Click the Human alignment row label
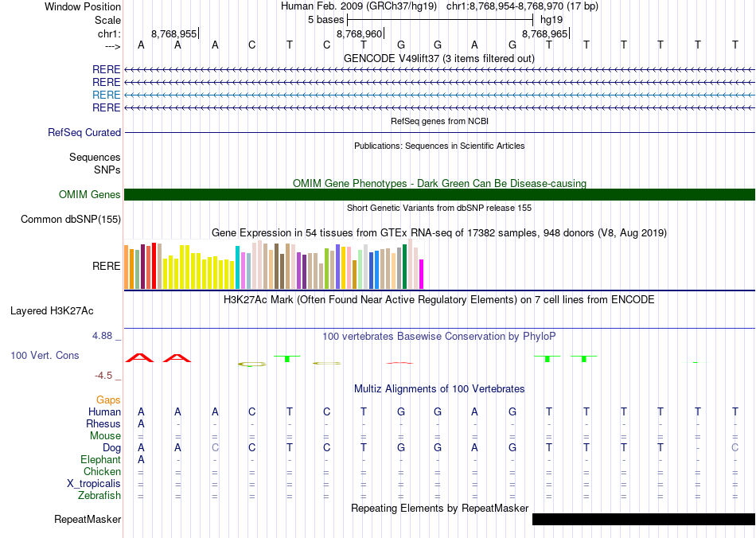Image resolution: width=756 pixels, height=538 pixels. pyautogui.click(x=104, y=411)
